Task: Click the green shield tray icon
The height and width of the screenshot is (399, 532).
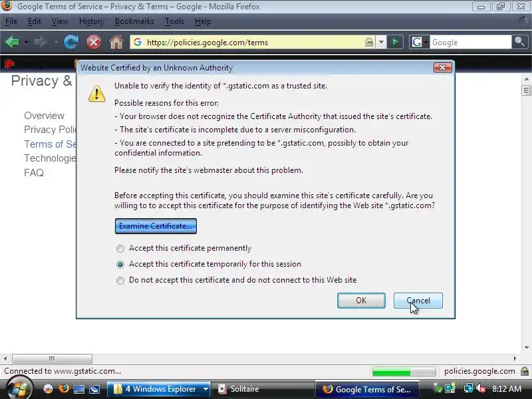Action: 438,388
